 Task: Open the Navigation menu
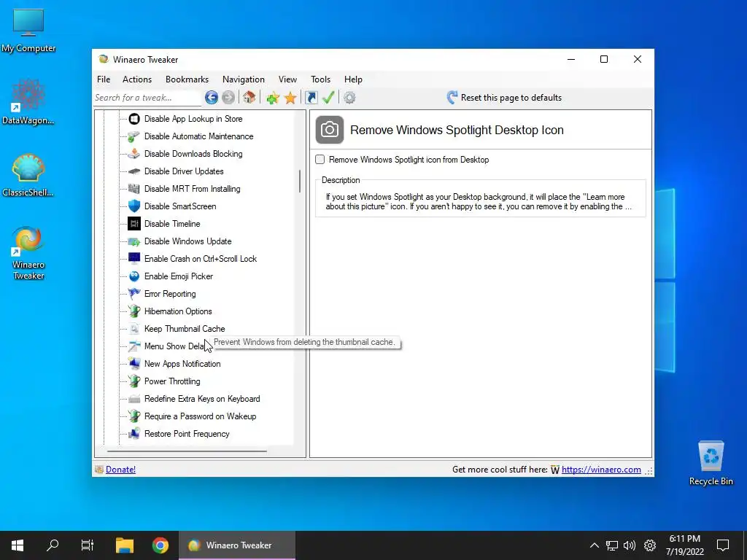244,79
